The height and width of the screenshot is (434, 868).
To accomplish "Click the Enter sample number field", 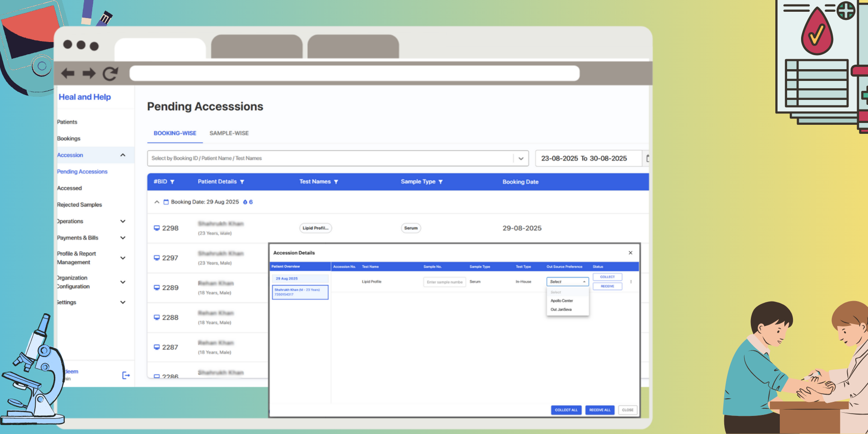I will [444, 282].
